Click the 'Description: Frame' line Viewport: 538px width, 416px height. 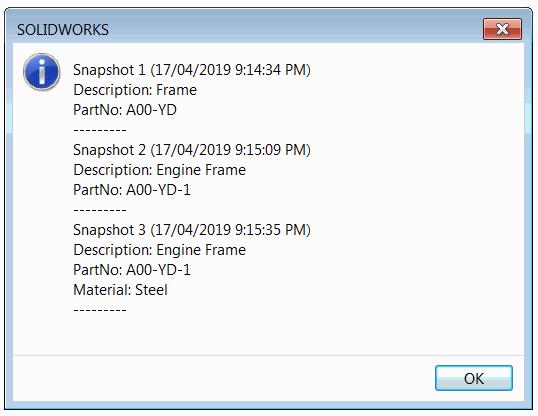point(135,90)
